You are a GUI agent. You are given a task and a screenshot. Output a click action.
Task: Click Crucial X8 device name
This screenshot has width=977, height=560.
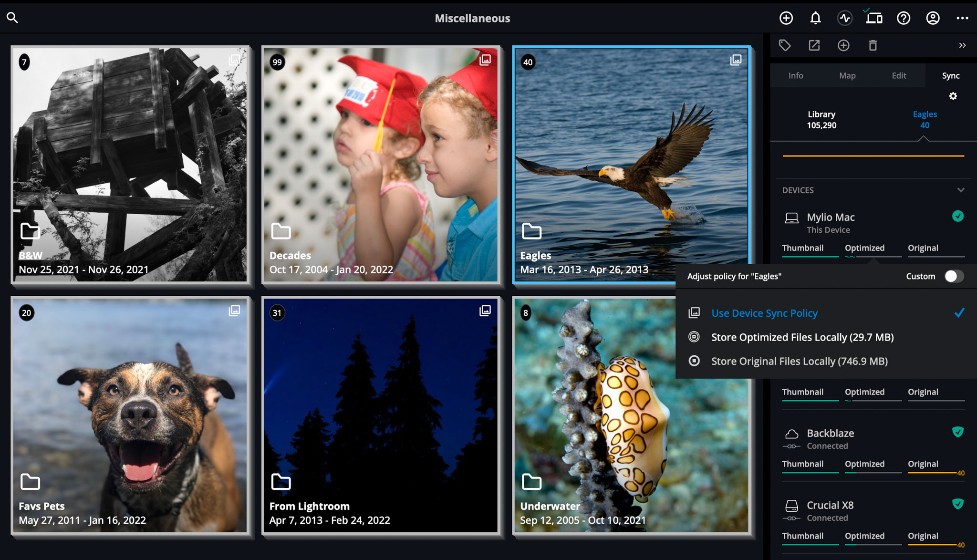(x=830, y=505)
